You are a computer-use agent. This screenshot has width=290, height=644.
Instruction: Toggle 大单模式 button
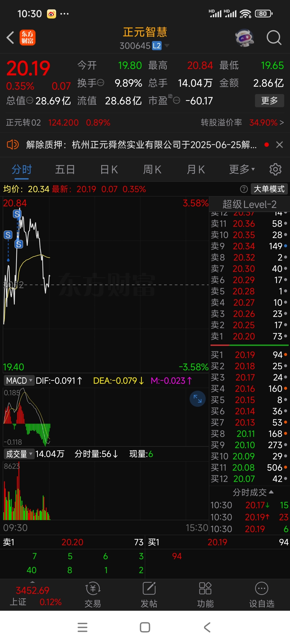tap(269, 189)
